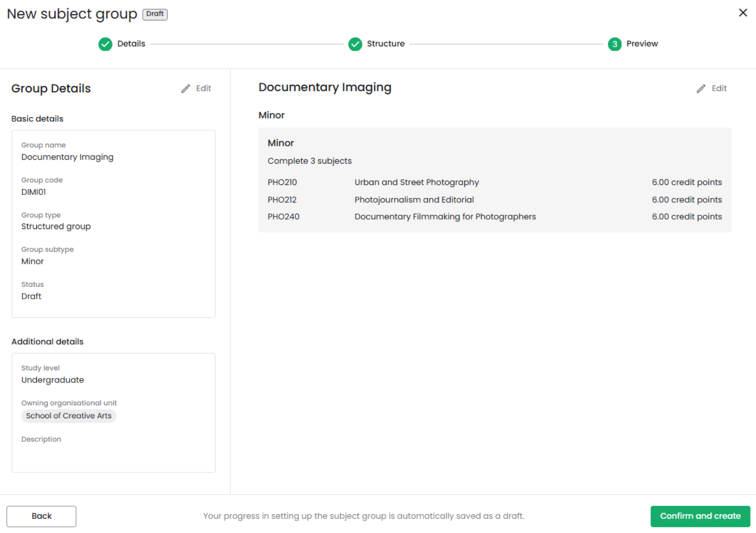This screenshot has width=756, height=533.
Task: Open the Structure step label
Action: click(x=386, y=44)
